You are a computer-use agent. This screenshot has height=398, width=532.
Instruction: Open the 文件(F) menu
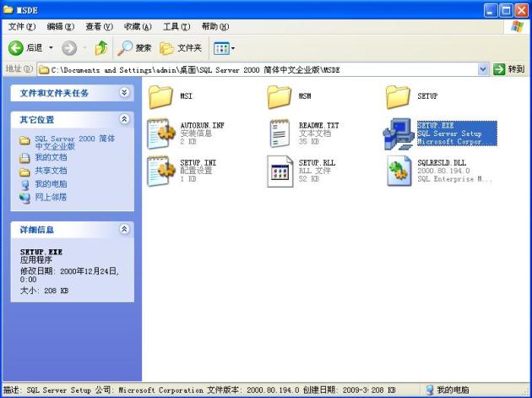point(20,27)
